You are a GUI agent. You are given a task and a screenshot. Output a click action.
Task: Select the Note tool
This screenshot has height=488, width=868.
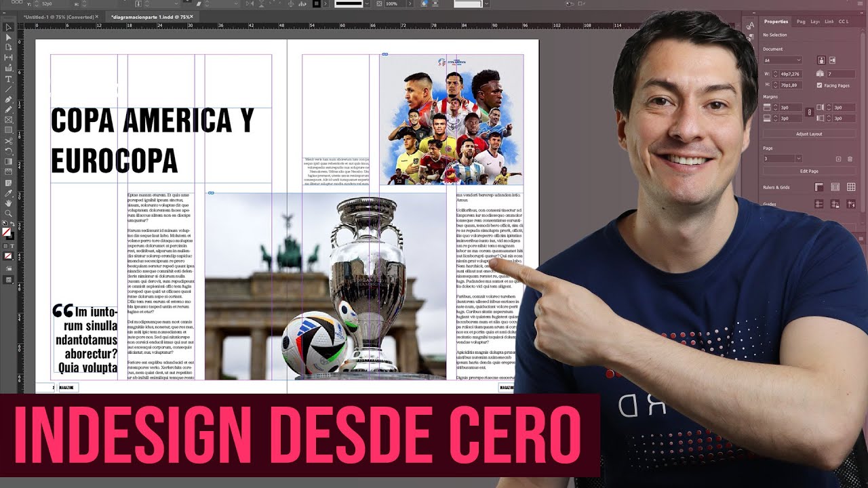point(8,183)
